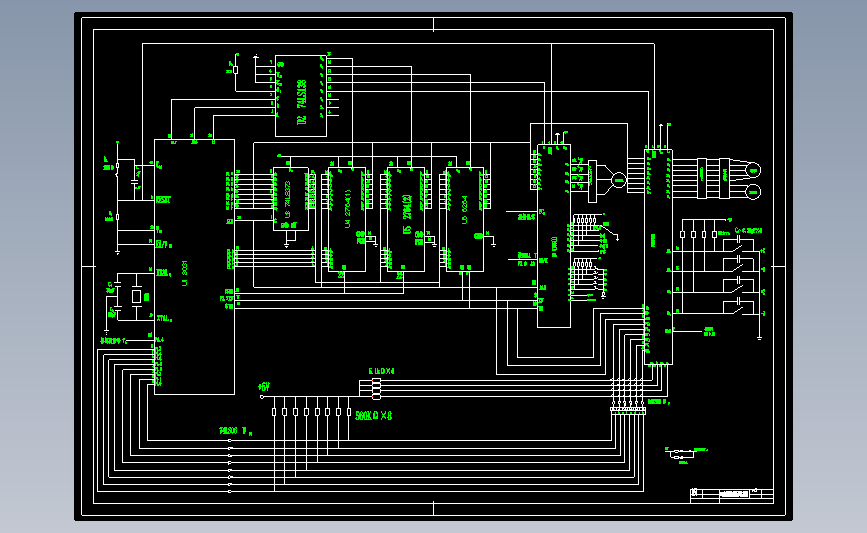Select the XTAL2 pin label
Image resolution: width=867 pixels, height=533 pixels.
point(164,318)
